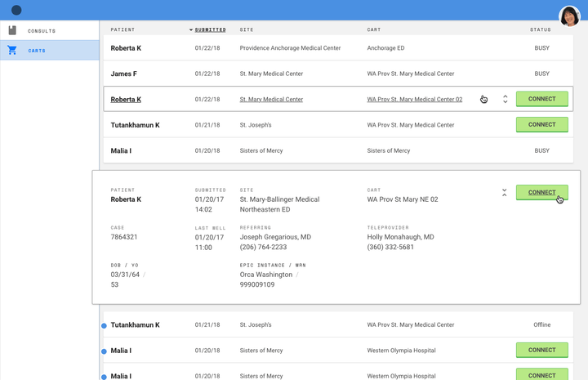Select the shopping cart Carts icon
Screen dimensions: 588x380
[x=12, y=50]
